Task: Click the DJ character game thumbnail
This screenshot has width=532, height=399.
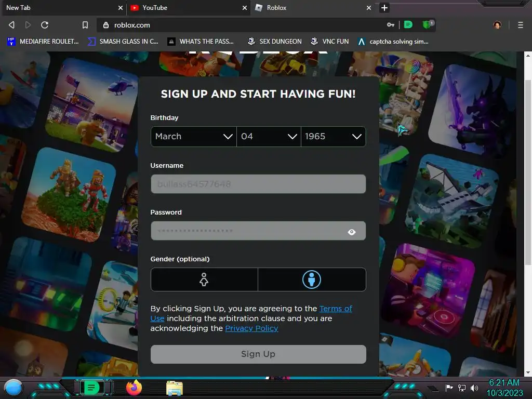Action: click(x=428, y=291)
